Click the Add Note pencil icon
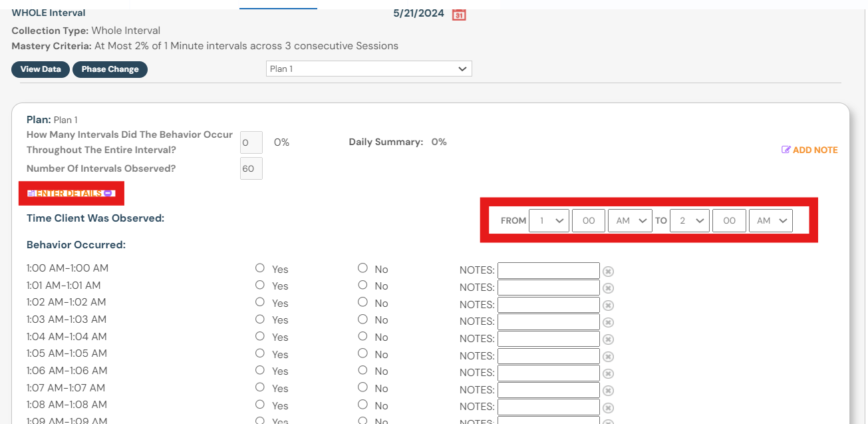This screenshot has width=868, height=424. 786,150
